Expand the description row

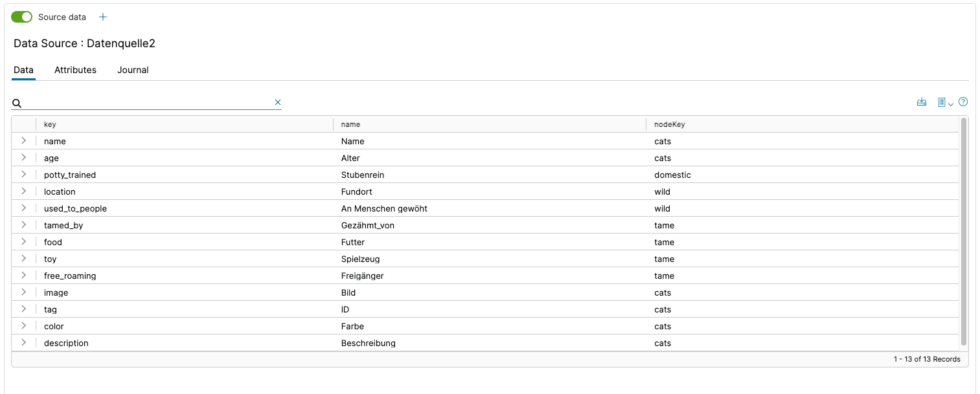(23, 343)
